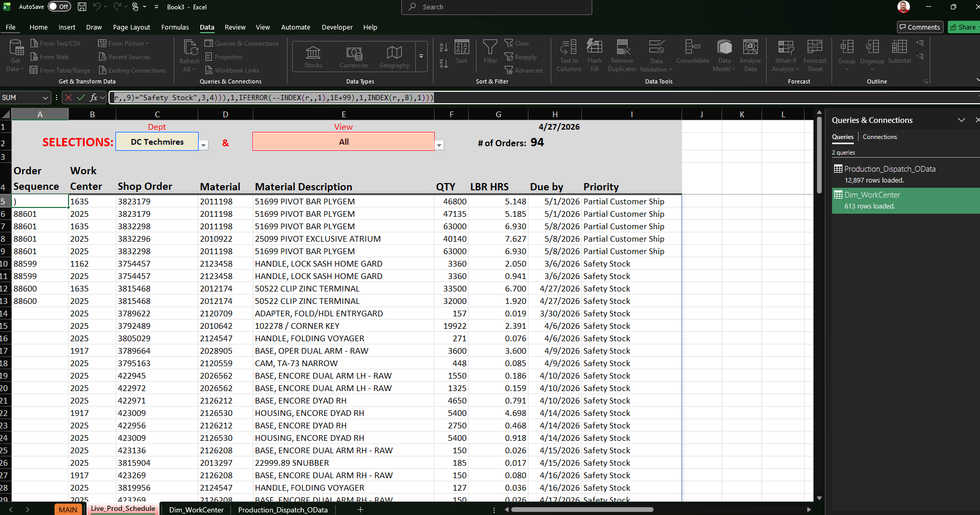Open the View selection dropdown arrow
The image size is (980, 515).
coord(440,145)
